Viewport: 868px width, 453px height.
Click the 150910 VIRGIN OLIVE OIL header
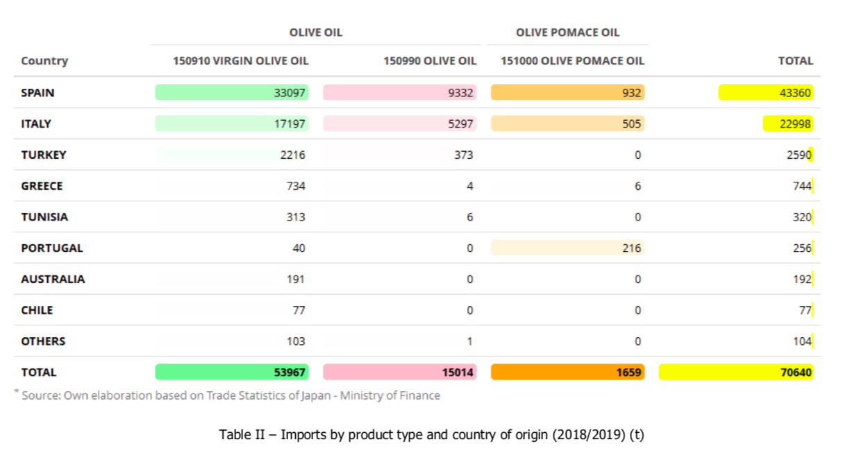pos(240,61)
